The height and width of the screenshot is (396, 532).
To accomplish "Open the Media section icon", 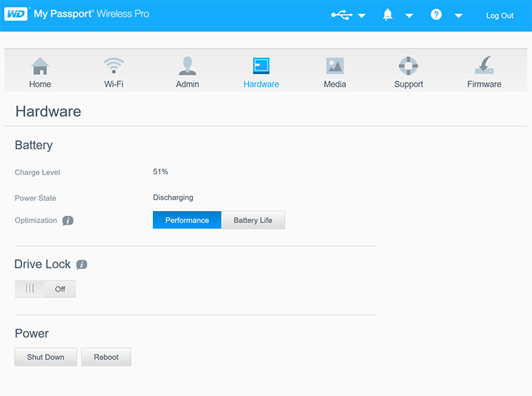I will (x=335, y=66).
